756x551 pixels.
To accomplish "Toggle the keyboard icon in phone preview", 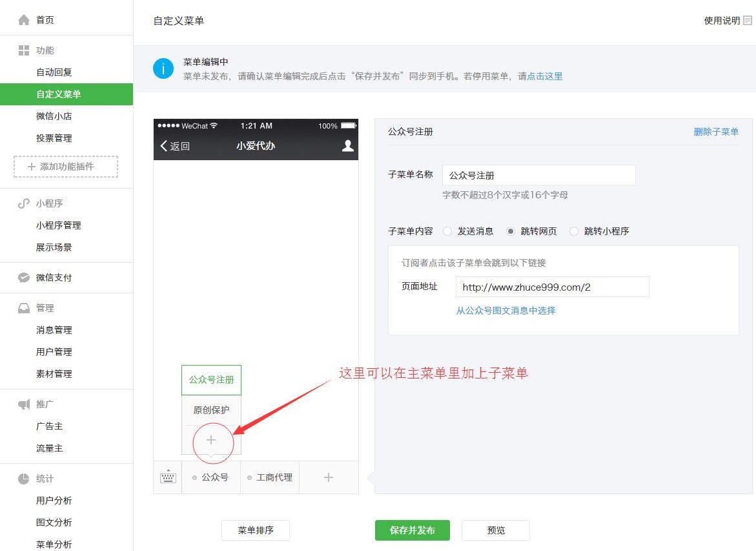I will [168, 477].
